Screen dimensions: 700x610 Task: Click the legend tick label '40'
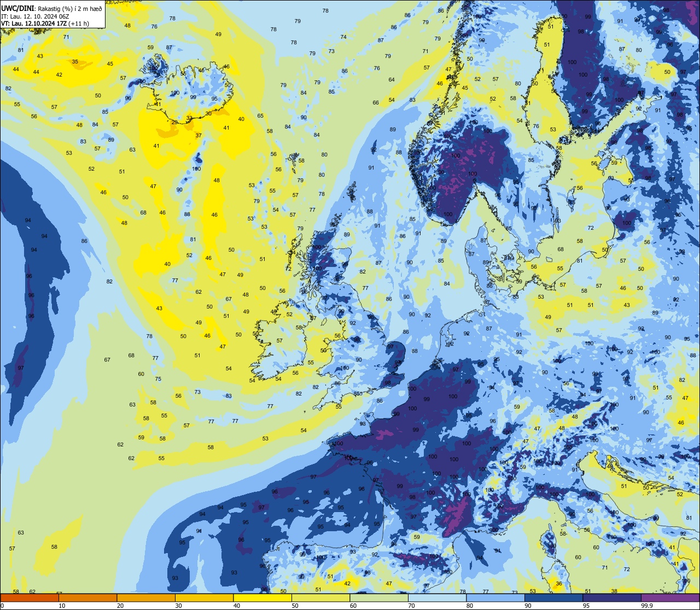(237, 606)
